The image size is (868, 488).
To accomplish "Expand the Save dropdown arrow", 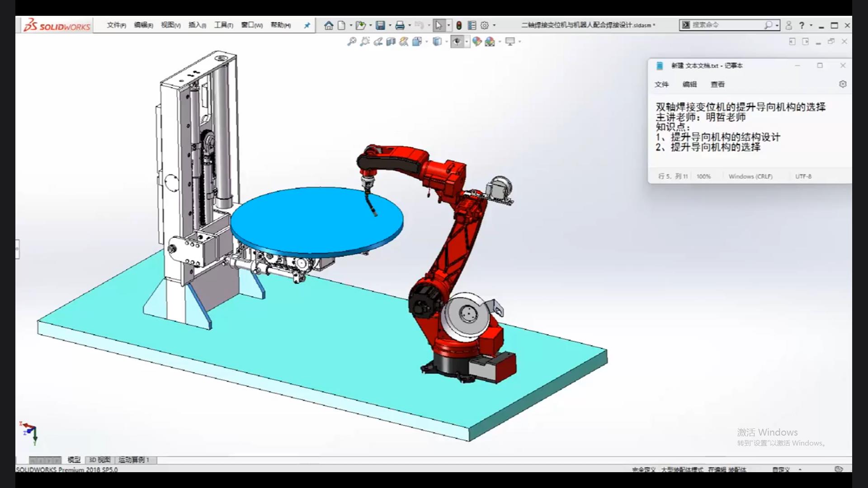I will [390, 25].
